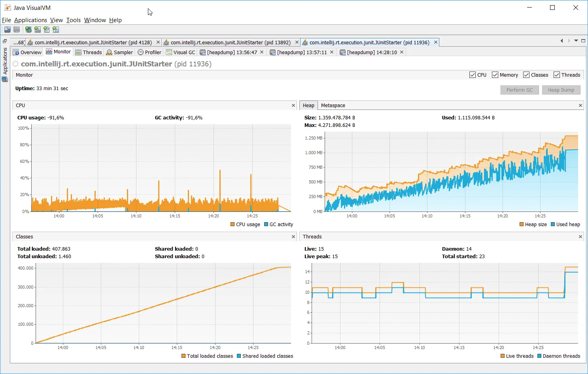
Task: Switch memory graph to Heap tab
Action: (x=308, y=106)
